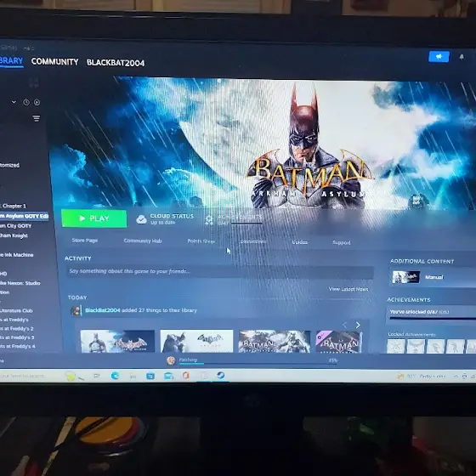Select the Ink Machine game in sidebar
The width and height of the screenshot is (476, 476).
pos(17,255)
